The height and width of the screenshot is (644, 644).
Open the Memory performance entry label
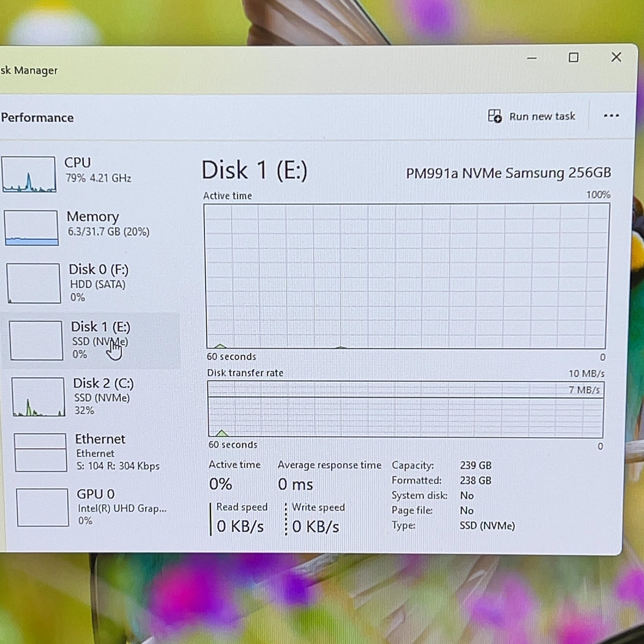(93, 217)
